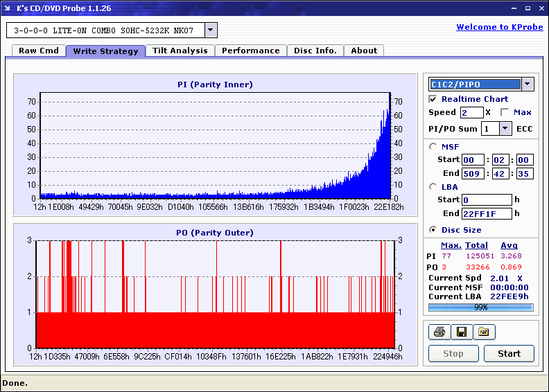549x392 pixels.
Task: Choose the Disc Size radio option
Action: tap(433, 230)
